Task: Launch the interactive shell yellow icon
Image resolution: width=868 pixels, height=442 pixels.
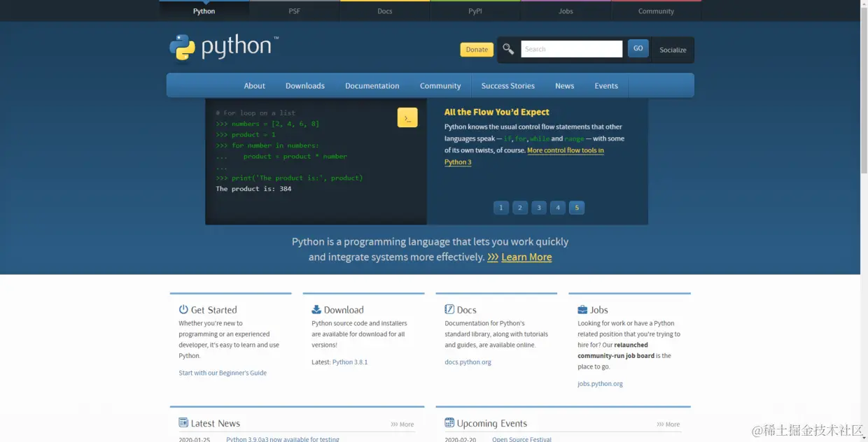Action: pos(407,117)
